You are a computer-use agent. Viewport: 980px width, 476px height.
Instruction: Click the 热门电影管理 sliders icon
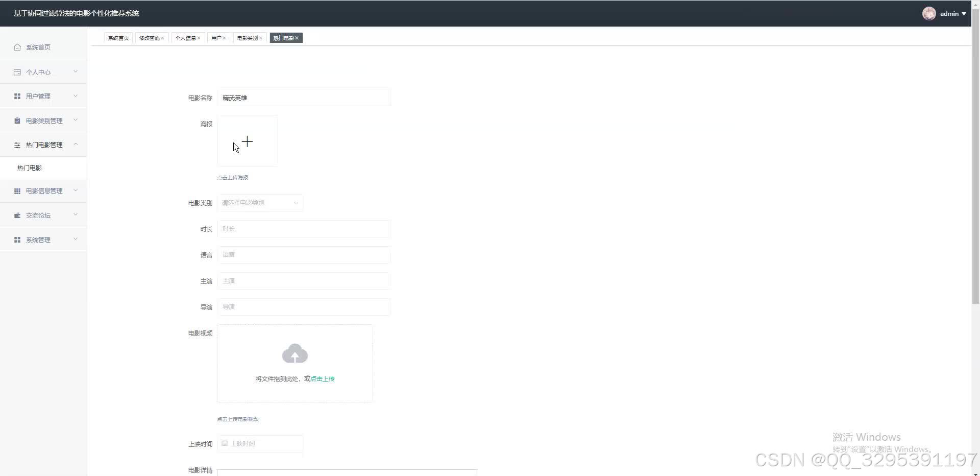point(17,145)
